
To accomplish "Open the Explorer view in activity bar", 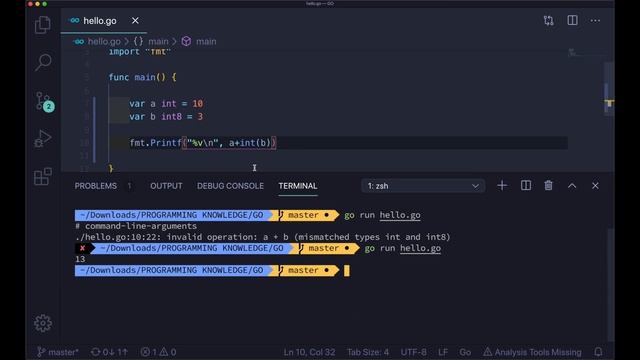I will [x=42, y=25].
